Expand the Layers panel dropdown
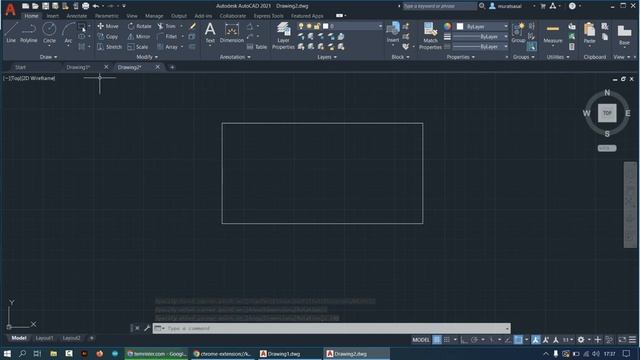The image size is (640, 360). pos(327,57)
